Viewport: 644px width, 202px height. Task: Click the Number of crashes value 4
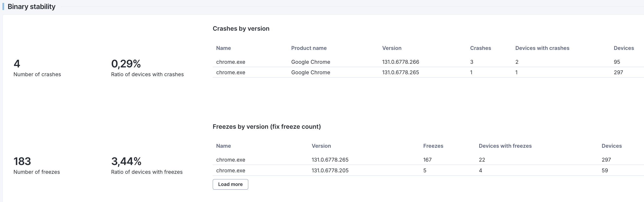(x=17, y=64)
